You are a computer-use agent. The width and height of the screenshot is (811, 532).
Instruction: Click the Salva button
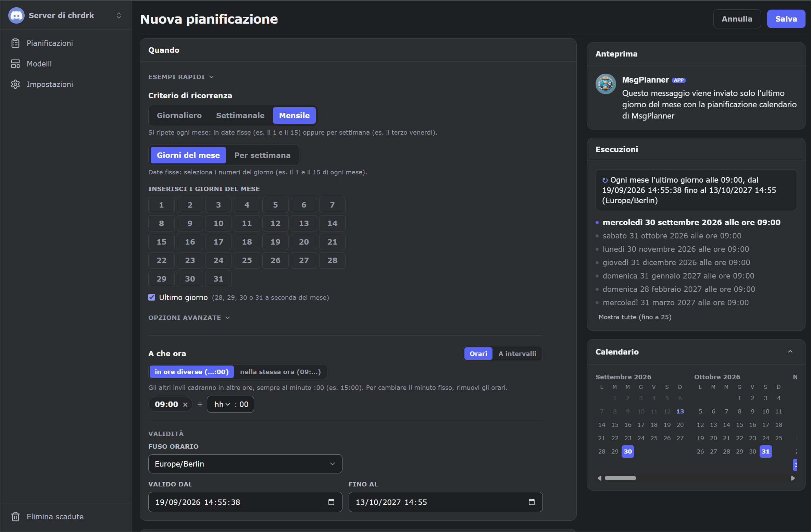(786, 19)
